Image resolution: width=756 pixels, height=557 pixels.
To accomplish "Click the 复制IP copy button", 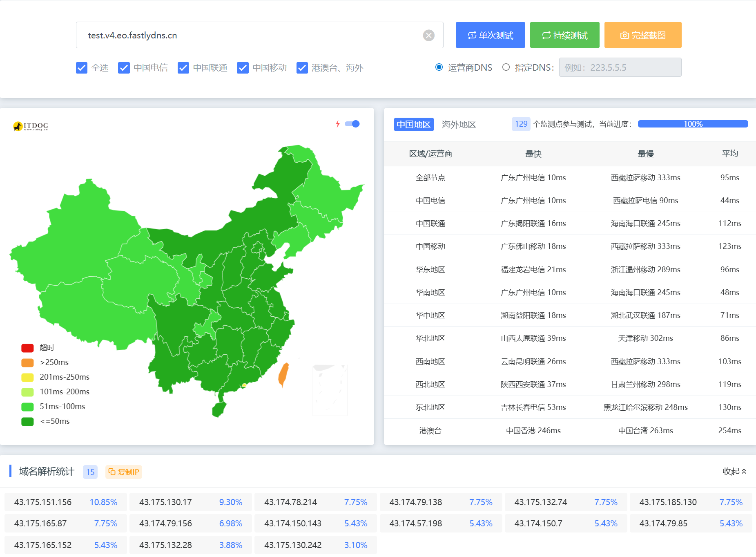I will (x=124, y=472).
